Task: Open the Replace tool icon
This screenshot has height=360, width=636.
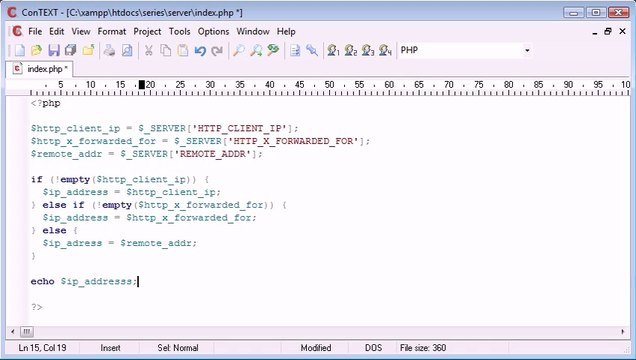Action: pos(273,50)
